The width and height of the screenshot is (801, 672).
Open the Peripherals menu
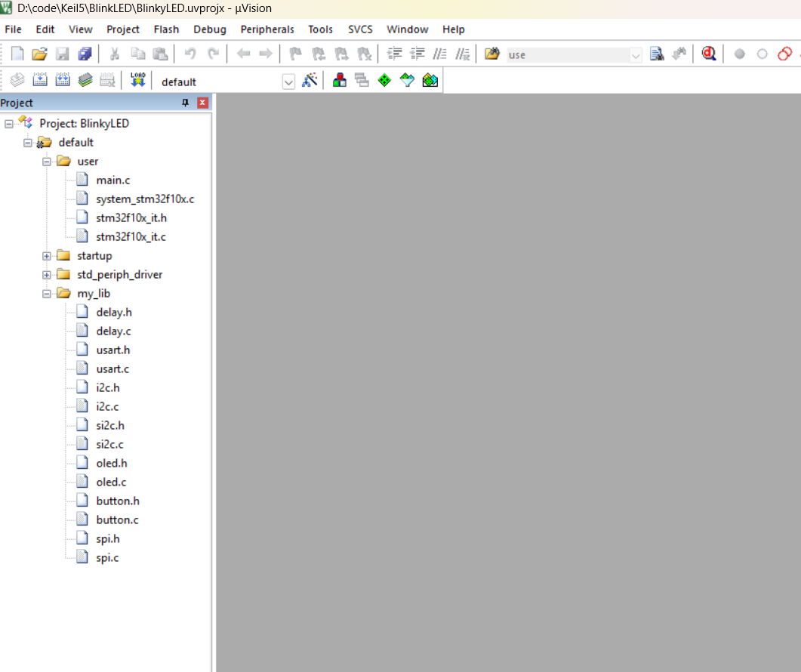tap(267, 29)
